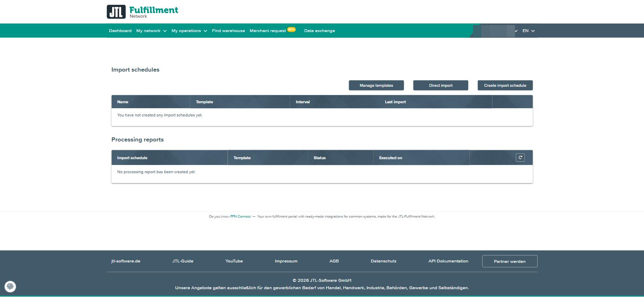Open the API Dokumentation footer link

(x=448, y=261)
